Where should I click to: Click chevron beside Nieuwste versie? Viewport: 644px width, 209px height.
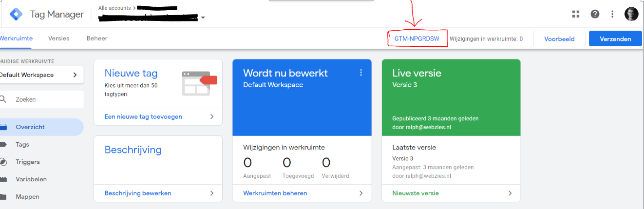[x=510, y=193]
